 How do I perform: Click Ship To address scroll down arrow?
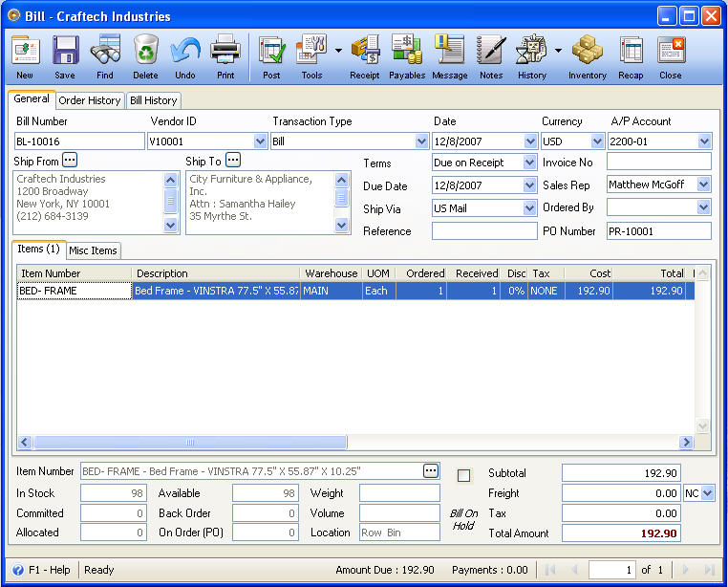(x=342, y=226)
